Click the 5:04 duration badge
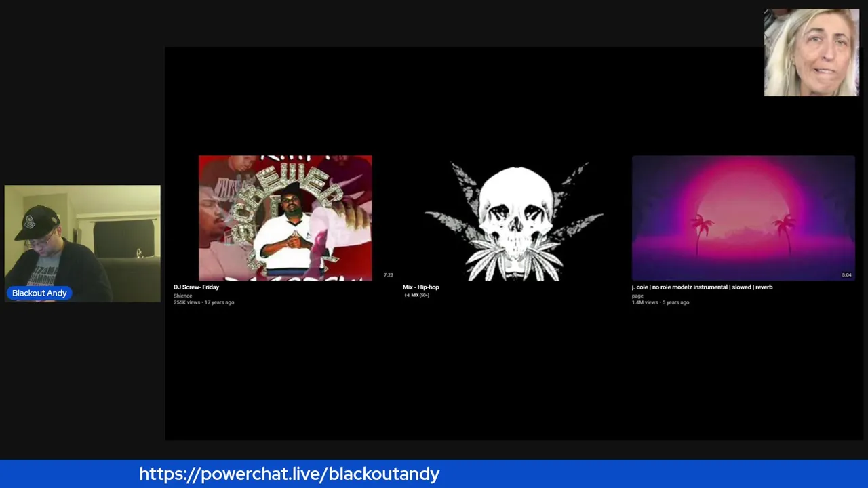Image resolution: width=868 pixels, height=488 pixels. click(846, 275)
